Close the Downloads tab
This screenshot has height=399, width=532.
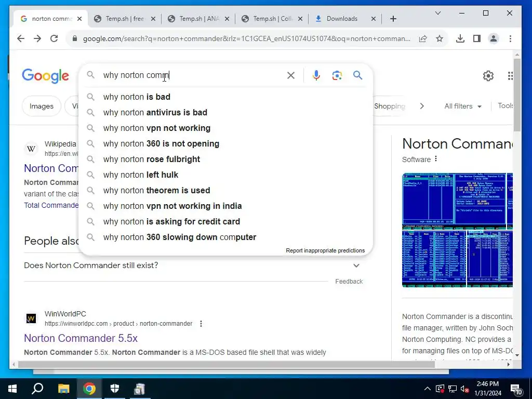(374, 19)
